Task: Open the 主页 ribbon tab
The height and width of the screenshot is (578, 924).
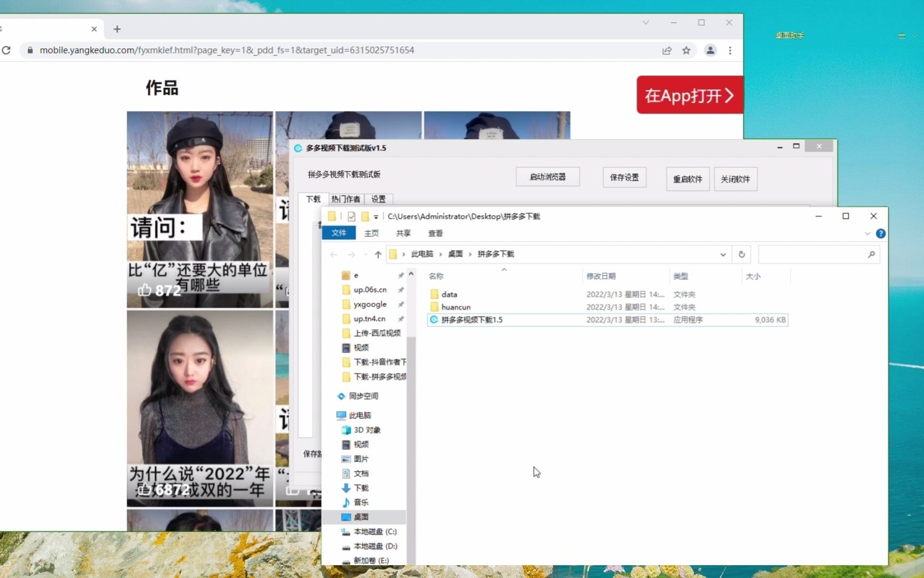Action: pos(371,233)
